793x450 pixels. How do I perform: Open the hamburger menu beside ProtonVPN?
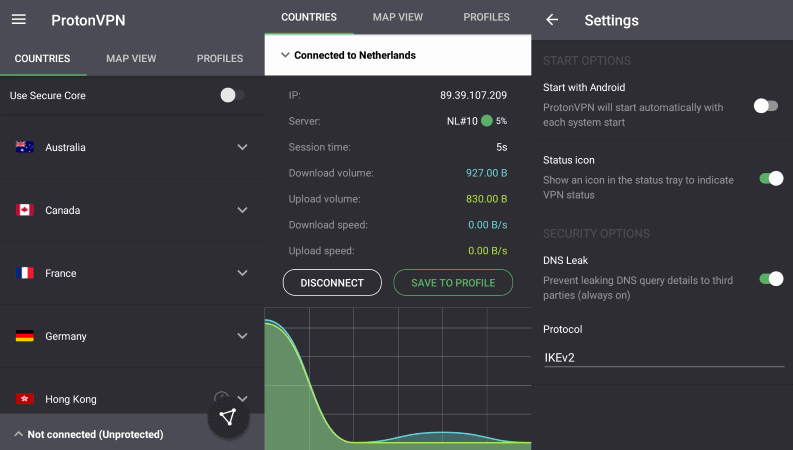(19, 20)
